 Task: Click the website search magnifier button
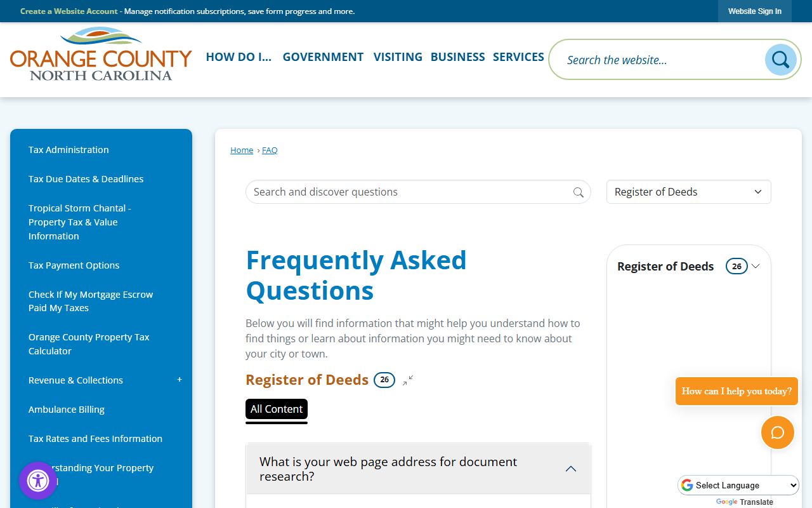[780, 60]
